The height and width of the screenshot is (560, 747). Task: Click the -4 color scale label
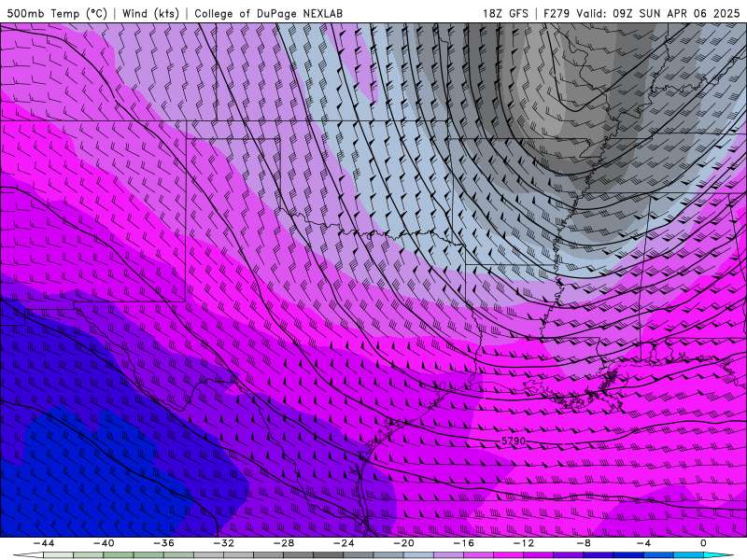tap(643, 543)
